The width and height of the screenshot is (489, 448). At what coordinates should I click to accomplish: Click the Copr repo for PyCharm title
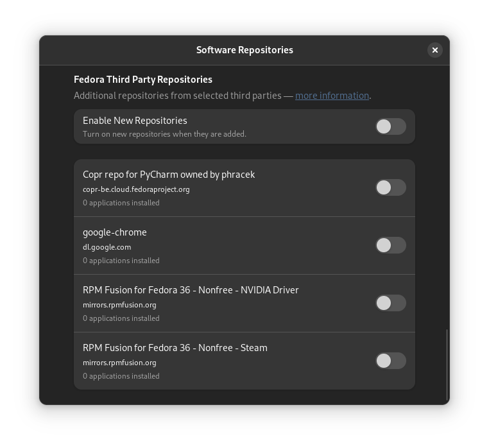pyautogui.click(x=169, y=175)
